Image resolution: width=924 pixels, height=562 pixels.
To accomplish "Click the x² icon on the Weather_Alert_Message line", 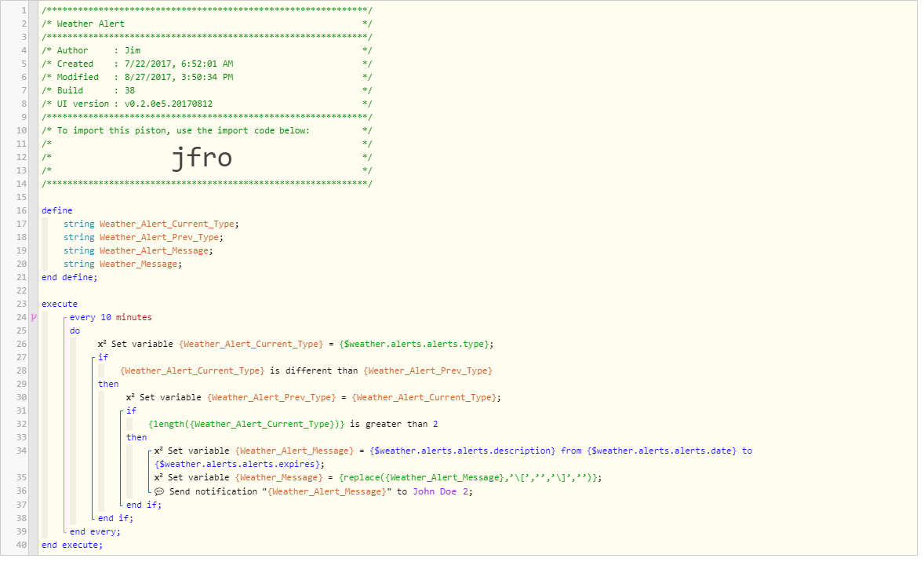I will [x=158, y=451].
